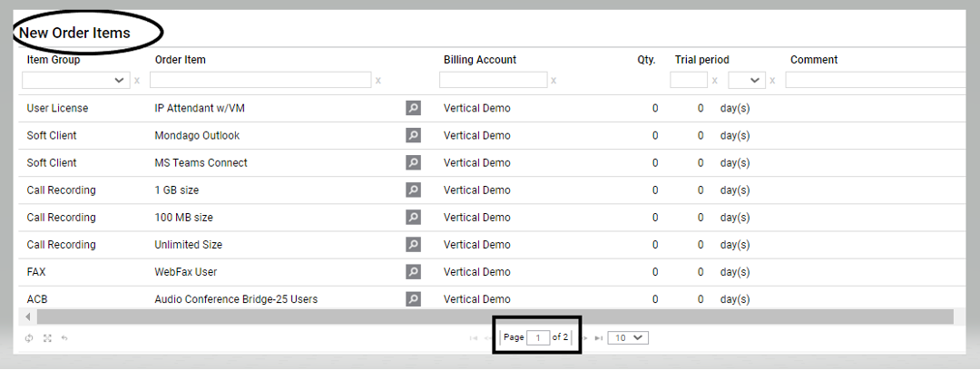Image resolution: width=980 pixels, height=370 pixels.
Task: Click magnifier next to 100 MB size
Action: coord(413,218)
